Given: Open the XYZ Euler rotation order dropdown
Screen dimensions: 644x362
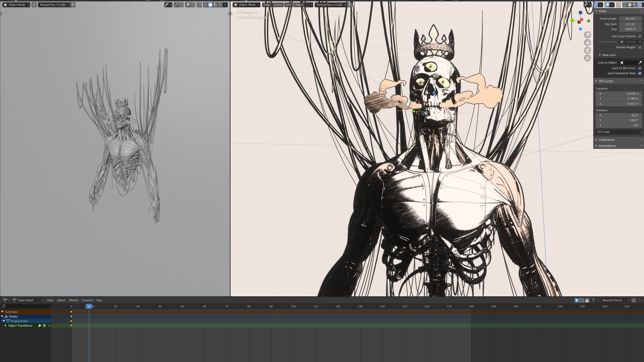Looking at the screenshot, I should click(x=618, y=132).
